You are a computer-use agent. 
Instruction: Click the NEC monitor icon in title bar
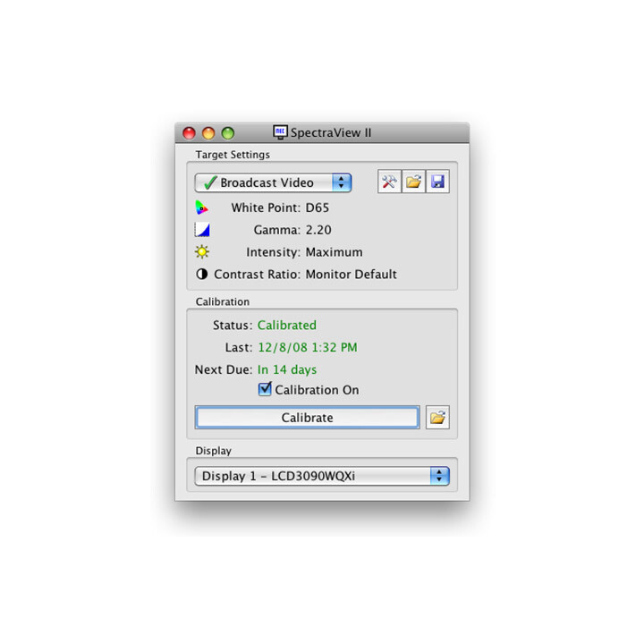[x=280, y=132]
